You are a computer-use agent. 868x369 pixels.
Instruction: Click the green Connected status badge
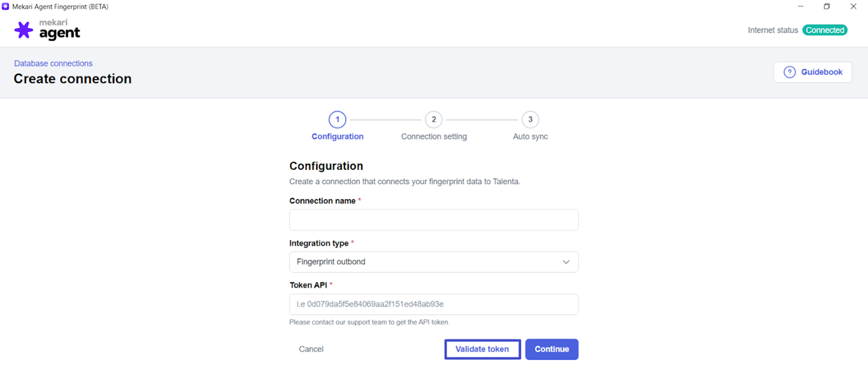(825, 30)
